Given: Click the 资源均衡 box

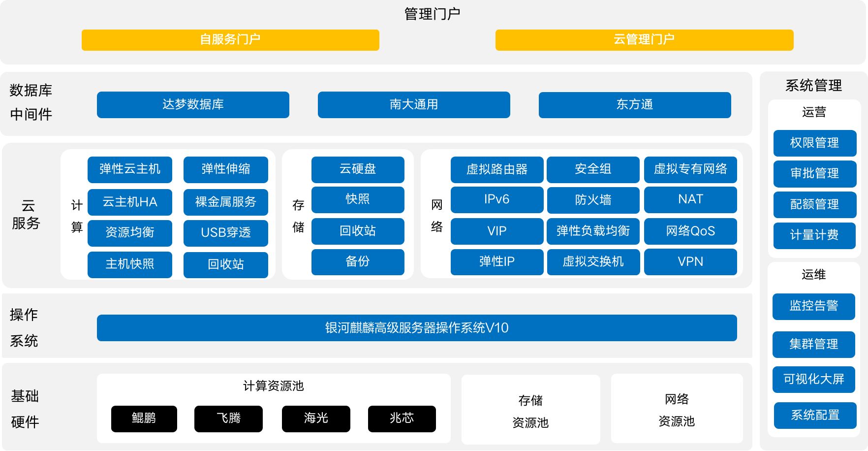Looking at the screenshot, I should 130,233.
